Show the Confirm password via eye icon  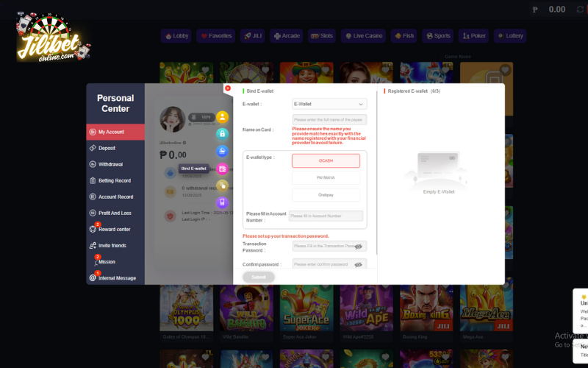[358, 265]
